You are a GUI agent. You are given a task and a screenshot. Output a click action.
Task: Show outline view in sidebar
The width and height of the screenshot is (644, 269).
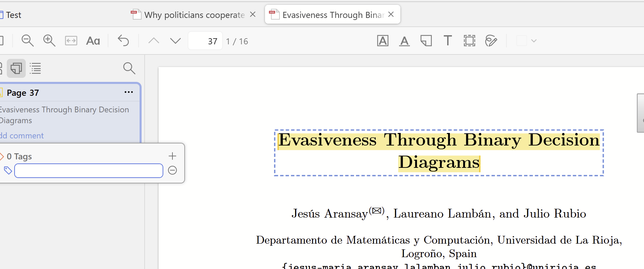point(36,68)
